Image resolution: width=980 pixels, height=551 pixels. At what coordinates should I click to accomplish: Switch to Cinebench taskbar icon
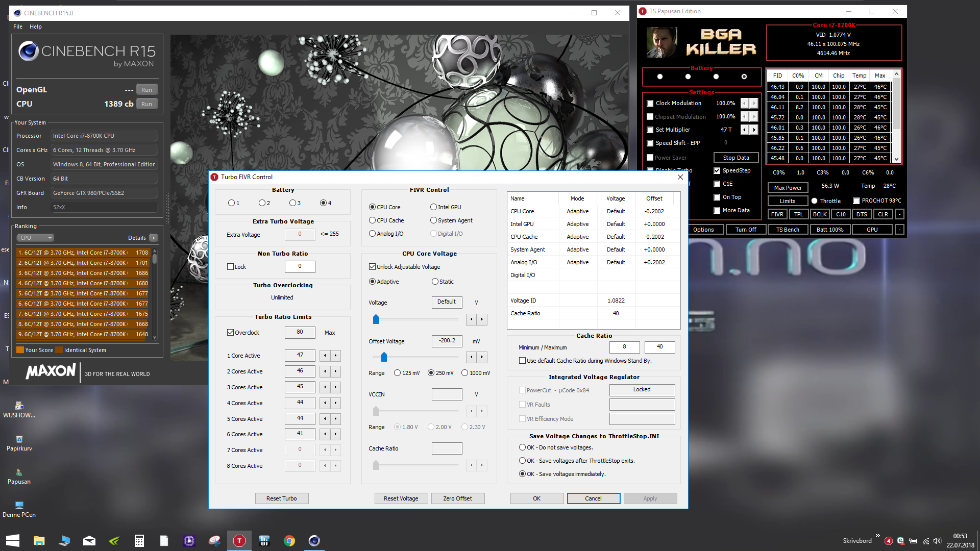click(314, 540)
